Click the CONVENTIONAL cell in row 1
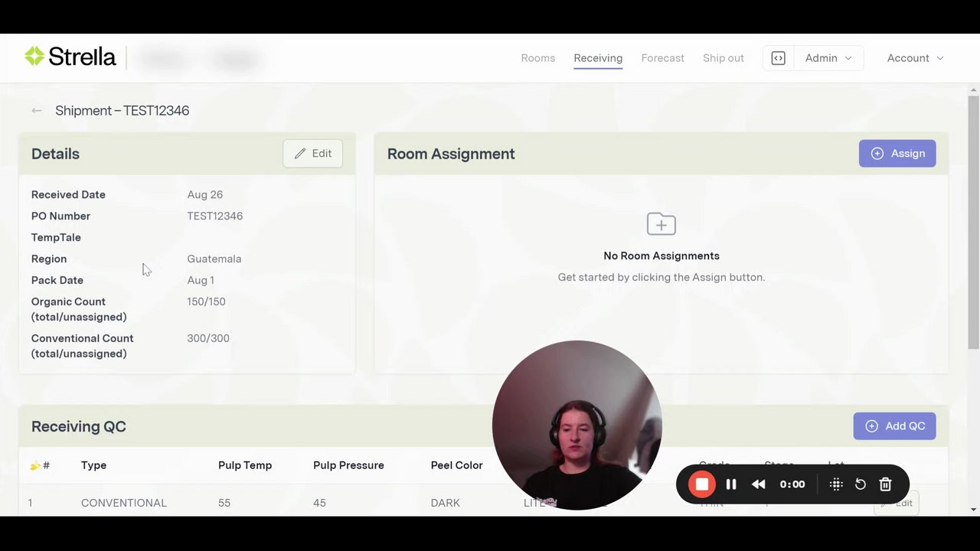980x551 pixels. click(x=124, y=503)
